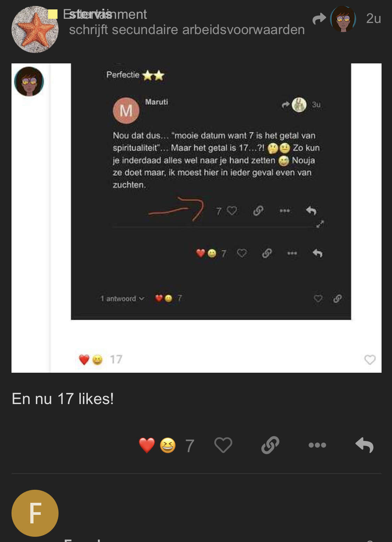The width and height of the screenshot is (392, 542).
Task: Open the F user avatar
Action: pos(35,513)
